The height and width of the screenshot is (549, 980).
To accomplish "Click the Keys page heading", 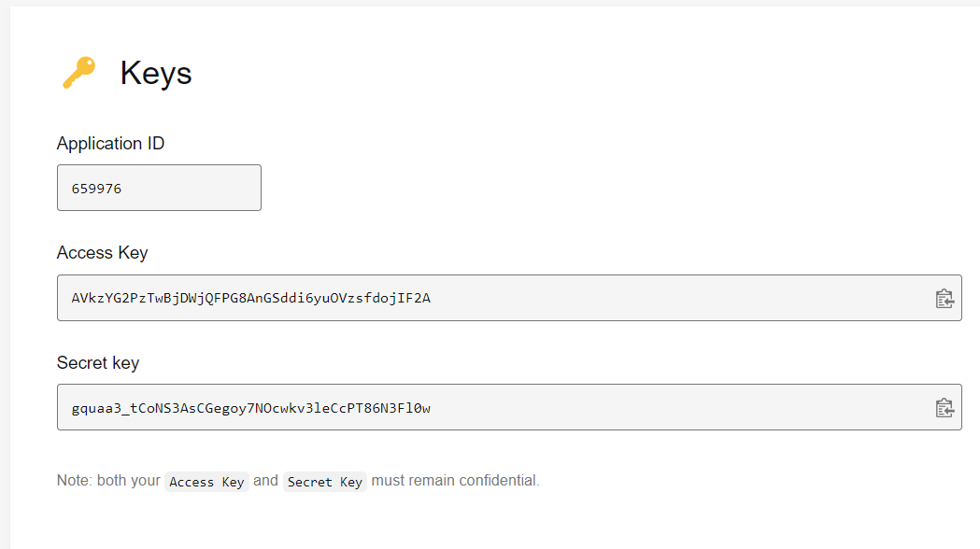I will click(x=156, y=73).
